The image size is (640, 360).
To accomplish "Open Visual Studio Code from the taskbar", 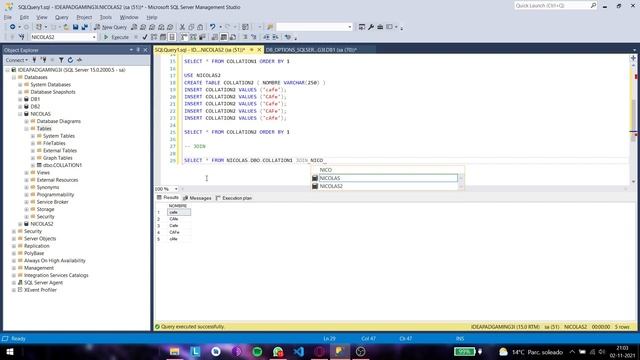I will (x=299, y=352).
